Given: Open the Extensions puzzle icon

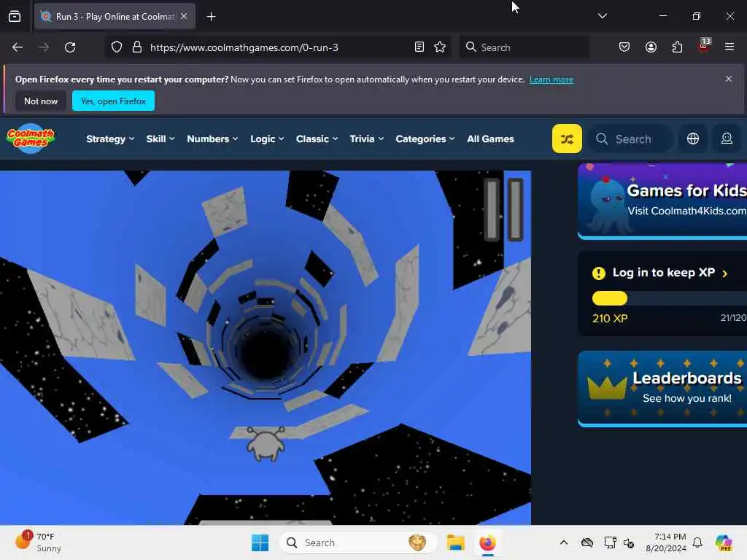Looking at the screenshot, I should click(x=677, y=47).
